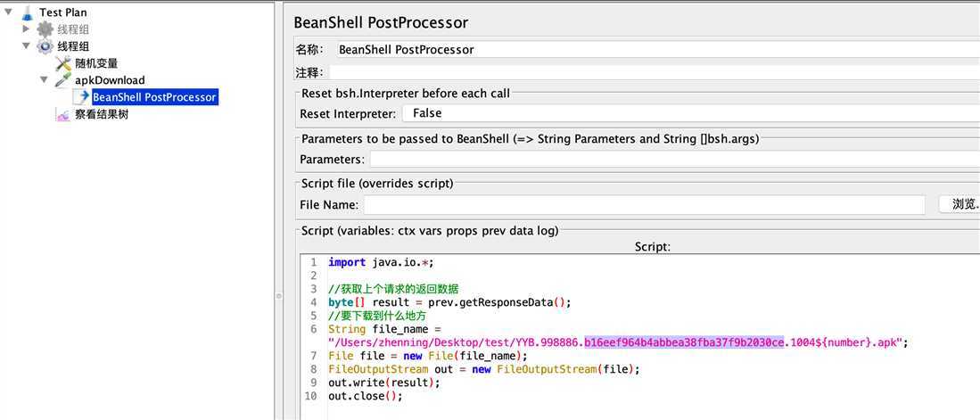Click the disabled gray 线程组 gear icon
980x420 pixels.
tap(45, 29)
